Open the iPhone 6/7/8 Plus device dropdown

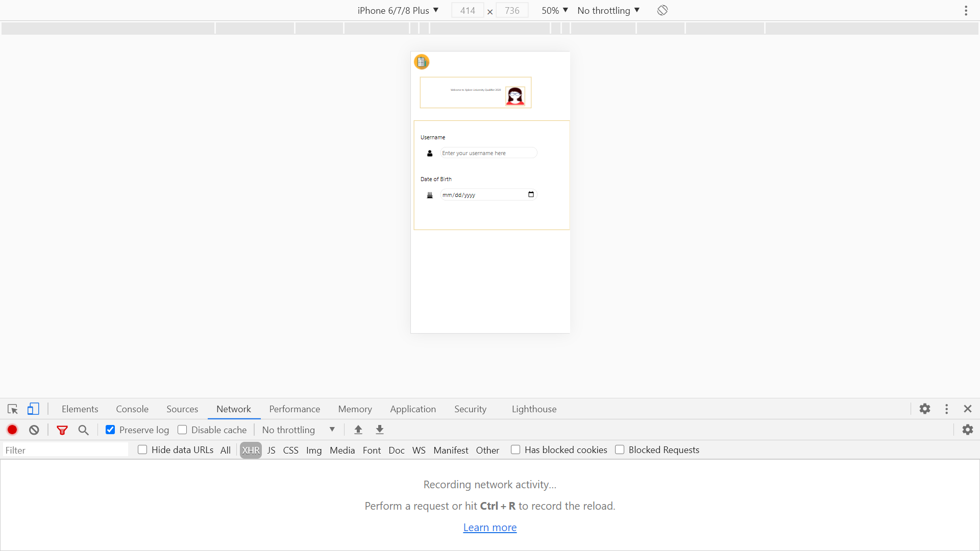click(x=398, y=10)
